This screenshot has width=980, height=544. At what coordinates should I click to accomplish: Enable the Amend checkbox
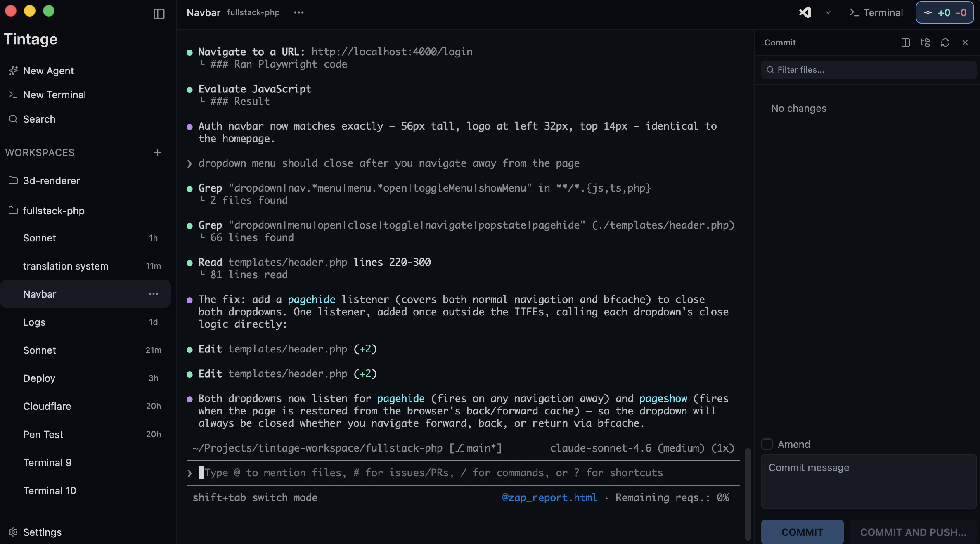tap(767, 444)
